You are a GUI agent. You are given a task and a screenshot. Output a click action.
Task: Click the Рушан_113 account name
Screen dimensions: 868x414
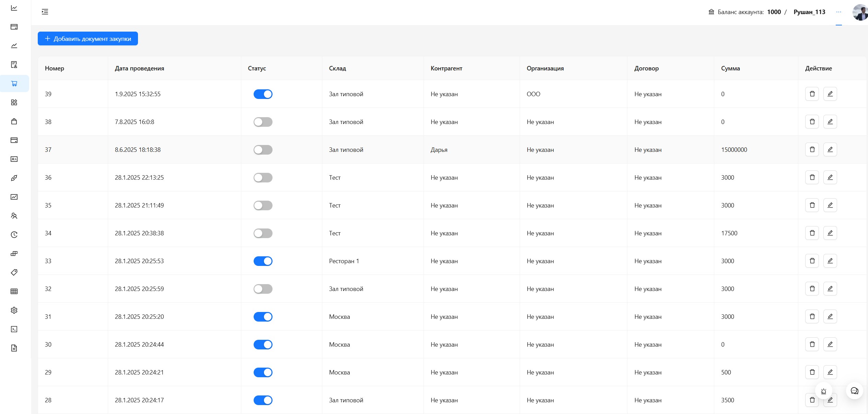click(809, 12)
